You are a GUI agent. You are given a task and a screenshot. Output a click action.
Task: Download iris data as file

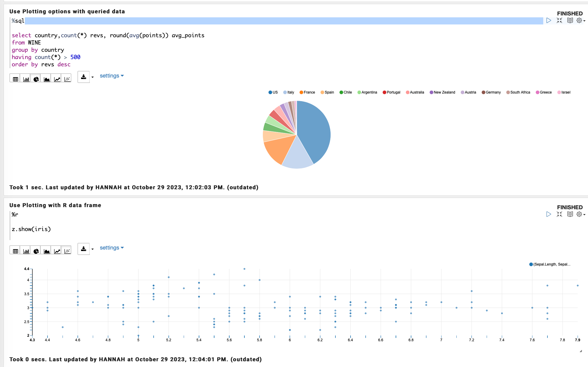coord(84,249)
